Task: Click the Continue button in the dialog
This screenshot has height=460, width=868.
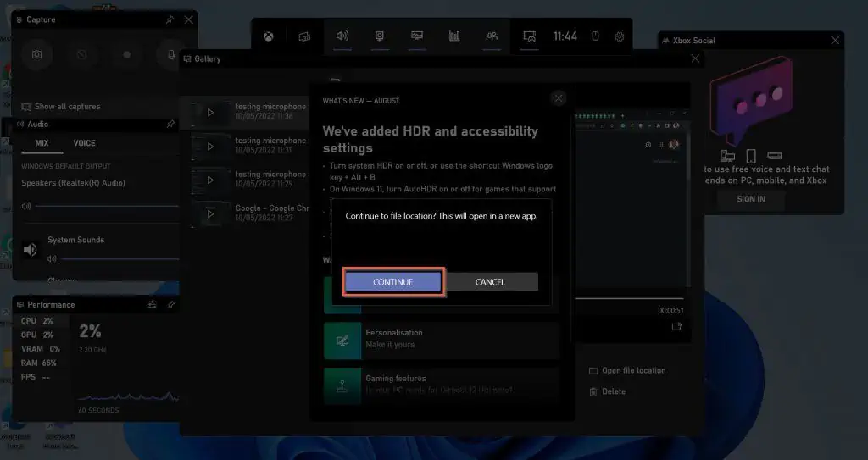Action: click(x=392, y=282)
